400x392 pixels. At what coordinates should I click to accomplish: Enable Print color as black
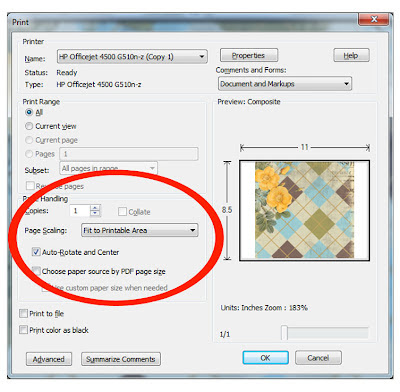23,330
